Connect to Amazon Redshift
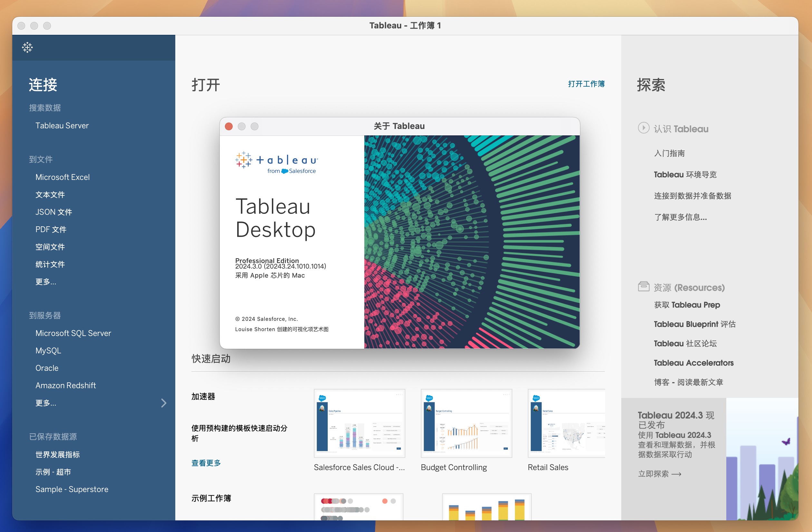The height and width of the screenshot is (532, 812). 65,386
